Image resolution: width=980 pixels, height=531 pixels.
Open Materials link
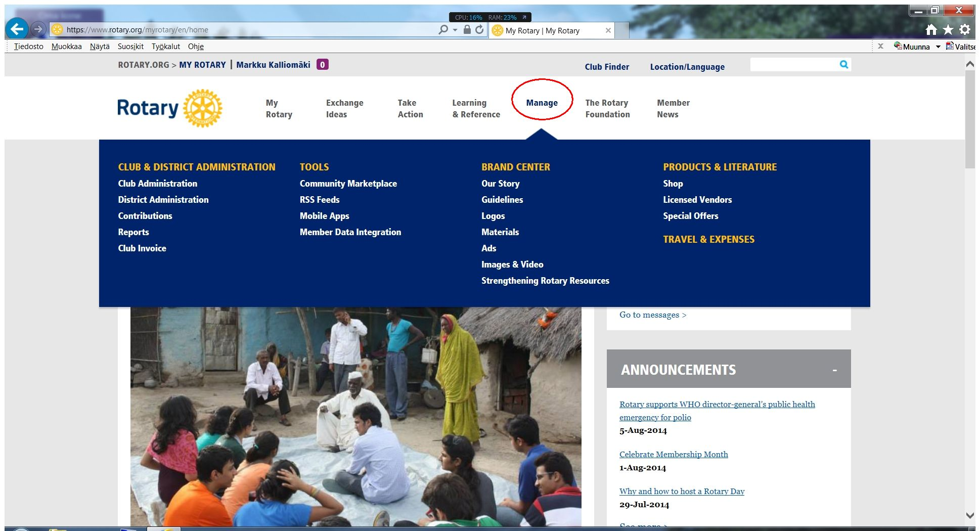500,232
